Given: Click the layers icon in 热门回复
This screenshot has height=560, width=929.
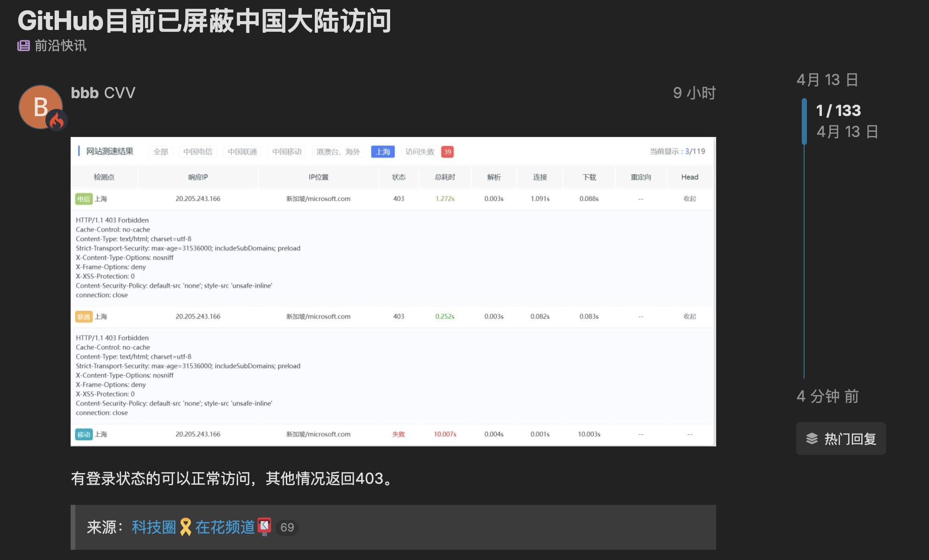Looking at the screenshot, I should click(812, 438).
